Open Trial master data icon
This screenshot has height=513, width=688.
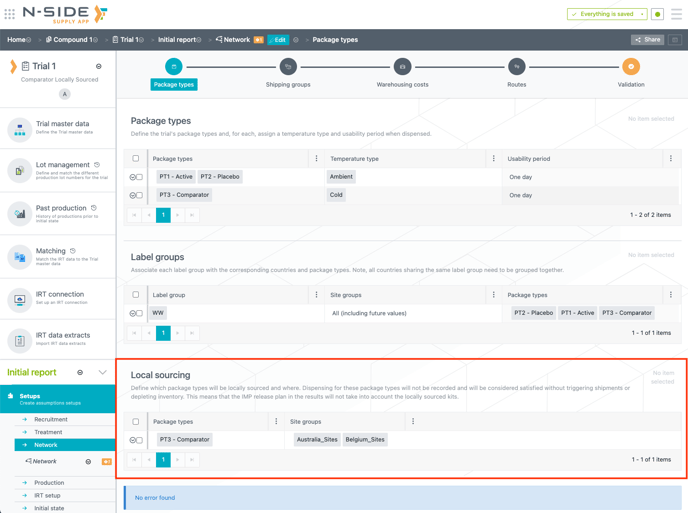tap(19, 129)
